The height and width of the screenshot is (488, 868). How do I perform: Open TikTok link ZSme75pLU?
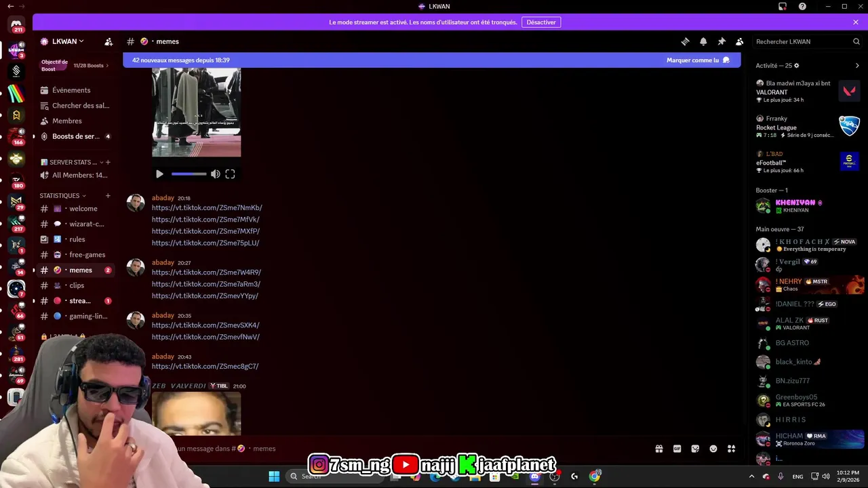pos(205,243)
